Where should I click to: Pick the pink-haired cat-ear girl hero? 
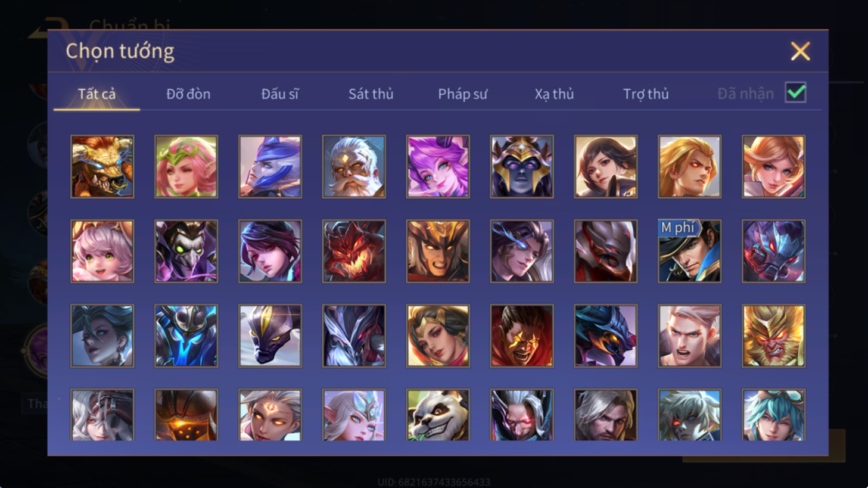pos(102,251)
